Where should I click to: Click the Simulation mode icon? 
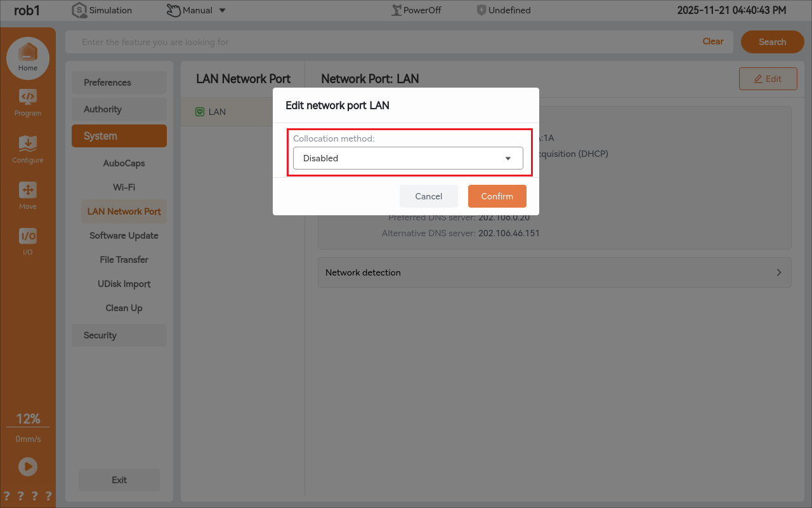(x=79, y=10)
